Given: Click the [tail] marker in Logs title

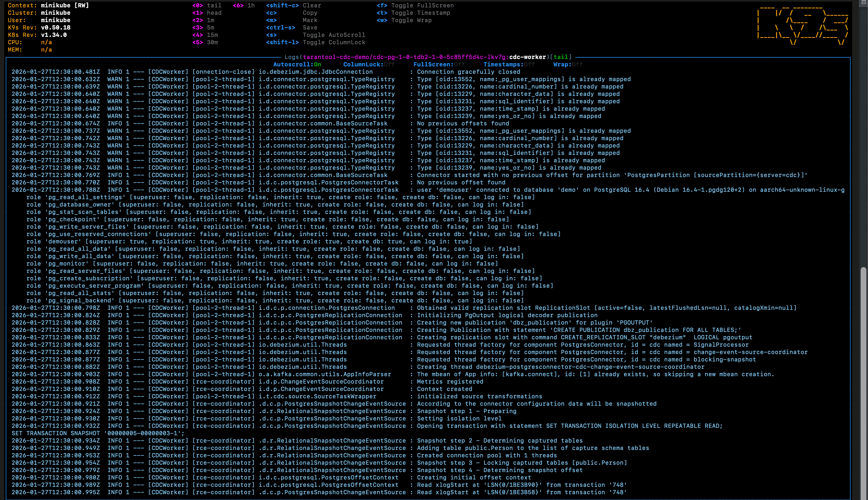Looking at the screenshot, I should click(561, 57).
